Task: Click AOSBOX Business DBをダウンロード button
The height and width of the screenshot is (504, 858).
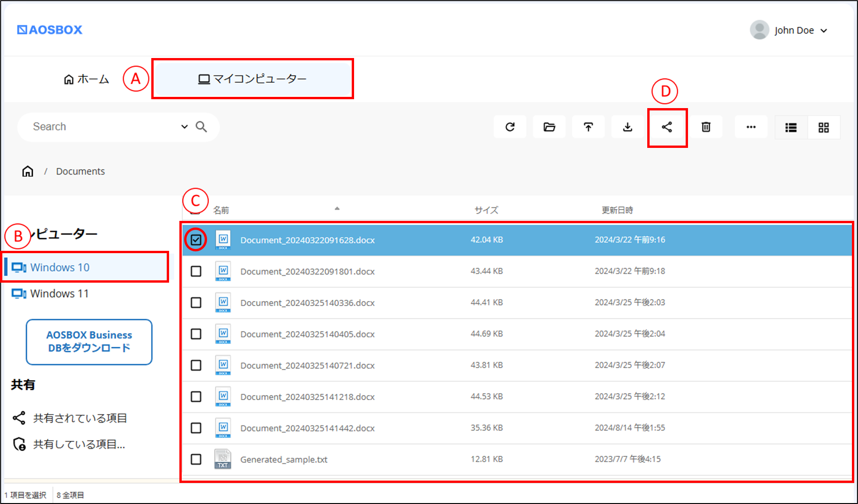Action: point(89,342)
